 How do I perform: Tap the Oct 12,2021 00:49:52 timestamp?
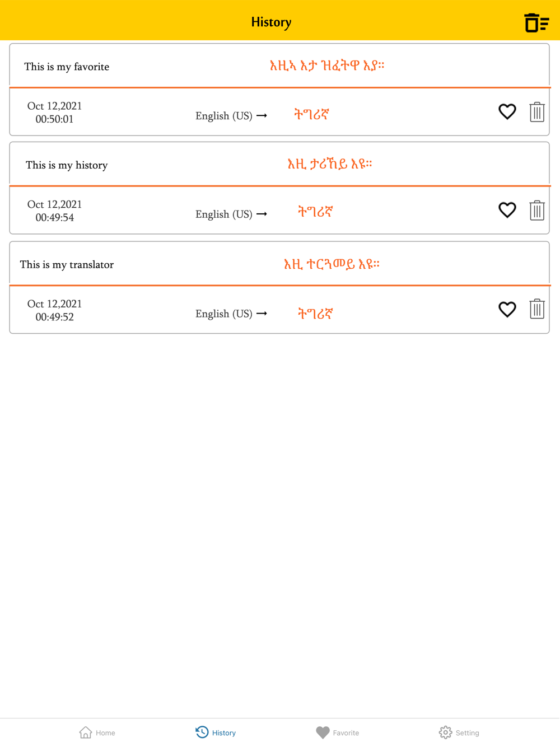click(54, 310)
